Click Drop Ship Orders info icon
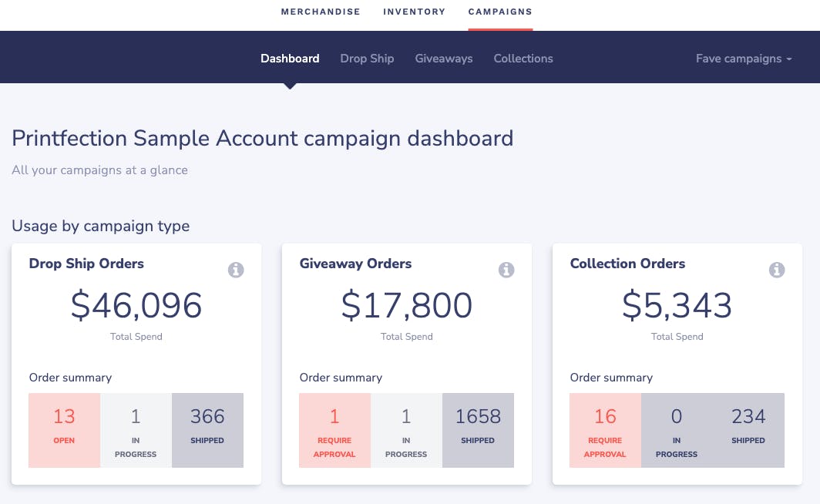This screenshot has height=504, width=820. (x=236, y=270)
